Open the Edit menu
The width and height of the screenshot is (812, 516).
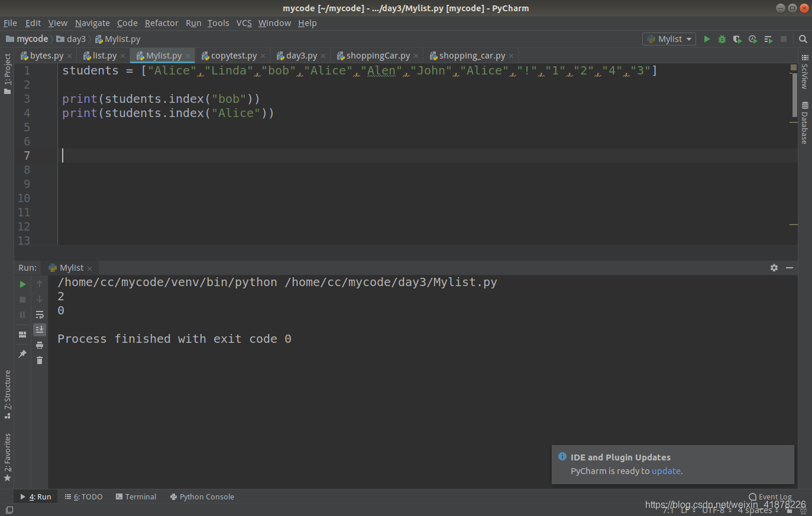pyautogui.click(x=33, y=23)
